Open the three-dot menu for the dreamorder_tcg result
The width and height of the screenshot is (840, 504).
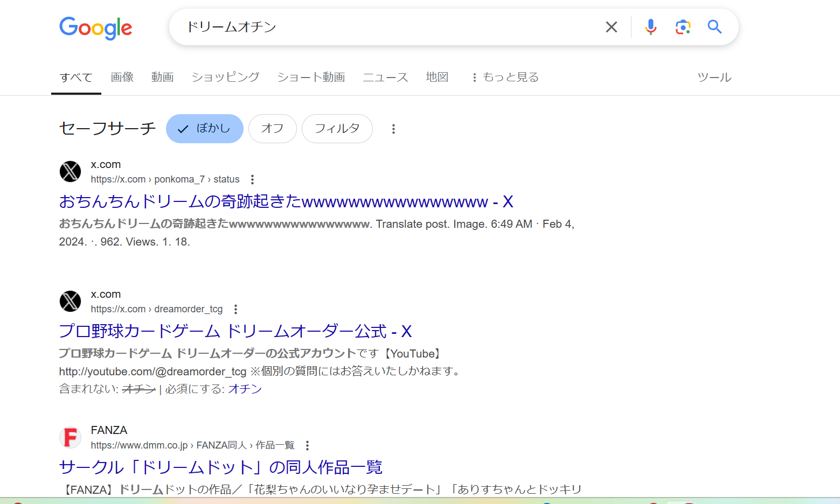point(235,309)
